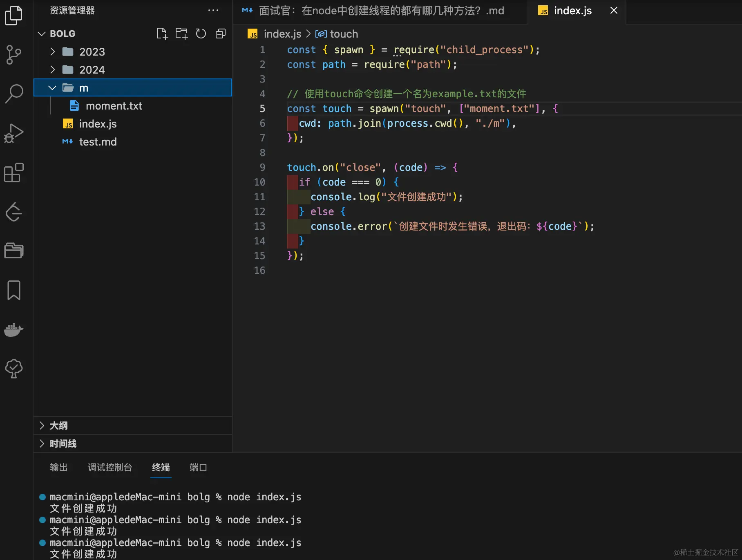
Task: Open the Run and Debug view
Action: (x=14, y=133)
